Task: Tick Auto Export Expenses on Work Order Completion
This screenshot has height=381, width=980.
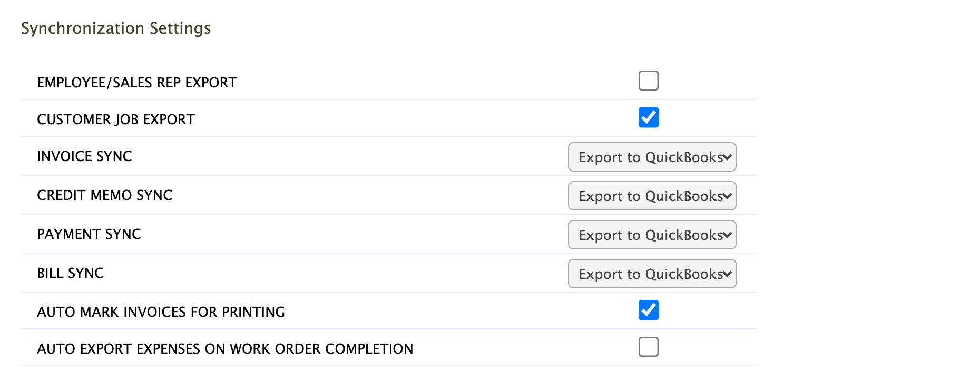Action: pos(649,347)
